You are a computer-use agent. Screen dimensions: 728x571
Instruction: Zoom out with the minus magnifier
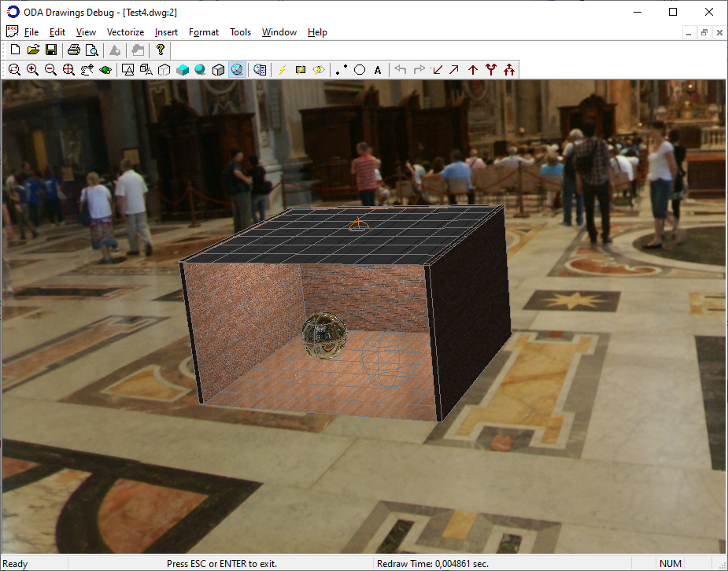pos(50,70)
